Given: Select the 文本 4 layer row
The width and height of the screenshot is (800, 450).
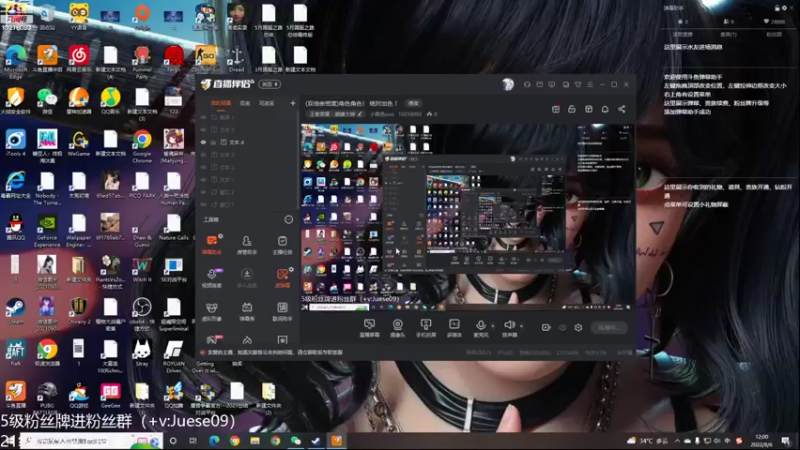Looking at the screenshot, I should click(x=247, y=142).
